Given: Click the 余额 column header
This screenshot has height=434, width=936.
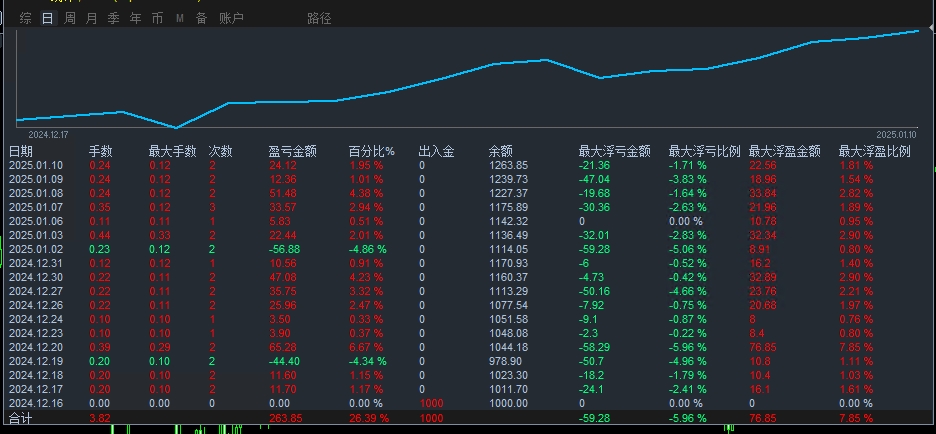Looking at the screenshot, I should coord(500,152).
